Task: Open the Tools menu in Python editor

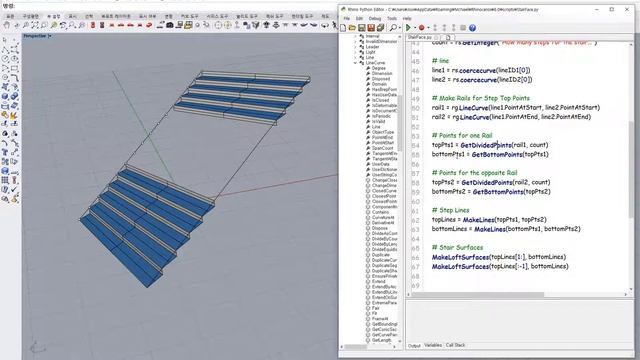Action: pyautogui.click(x=392, y=18)
